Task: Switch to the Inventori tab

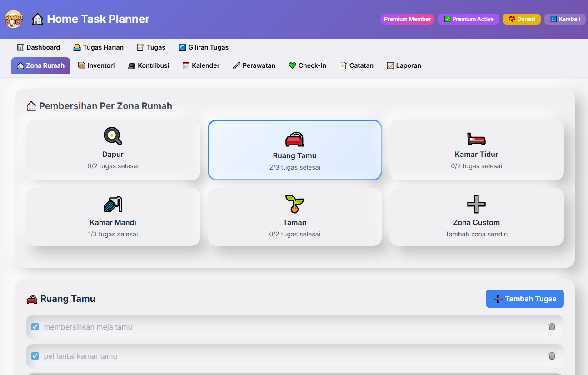Action: tap(96, 65)
